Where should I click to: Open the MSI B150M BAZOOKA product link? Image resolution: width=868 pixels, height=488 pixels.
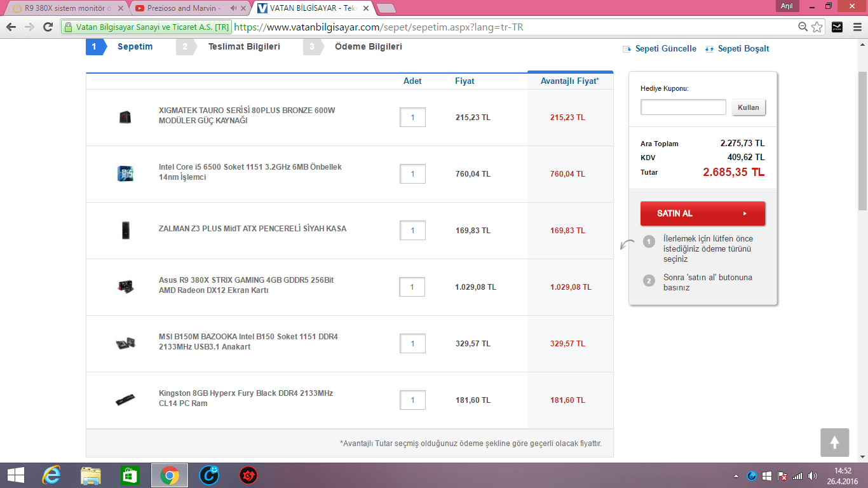[x=248, y=342]
